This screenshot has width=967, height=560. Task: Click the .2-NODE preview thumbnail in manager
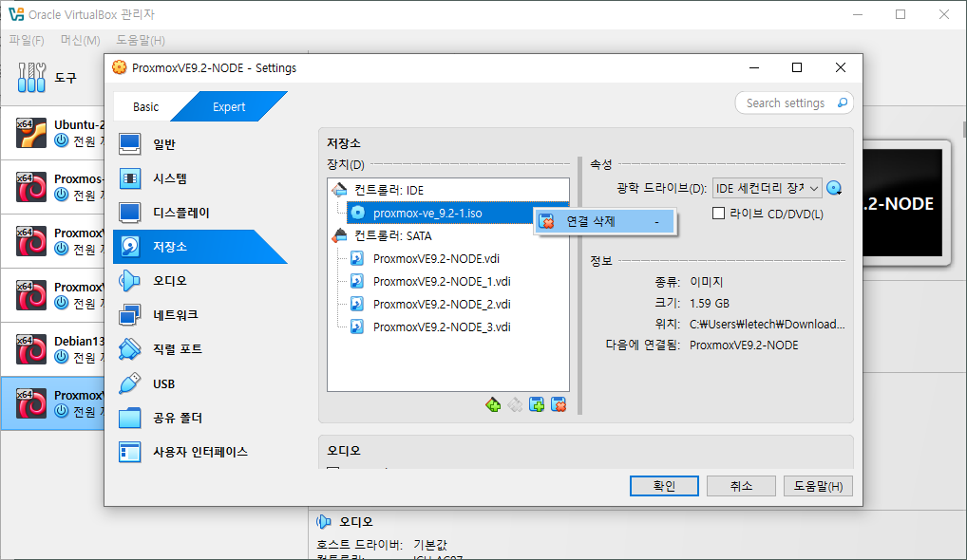(x=902, y=203)
